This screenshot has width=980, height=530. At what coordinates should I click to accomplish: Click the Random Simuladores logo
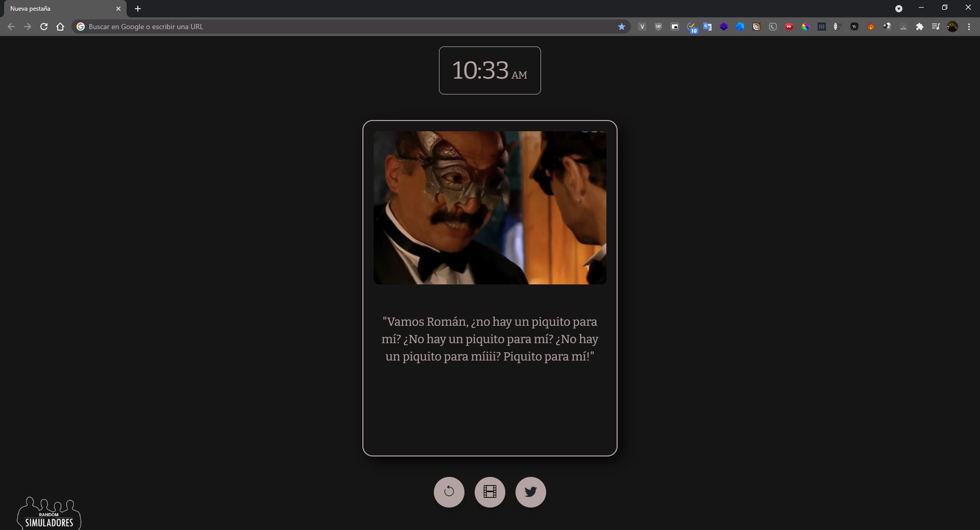[x=49, y=514]
